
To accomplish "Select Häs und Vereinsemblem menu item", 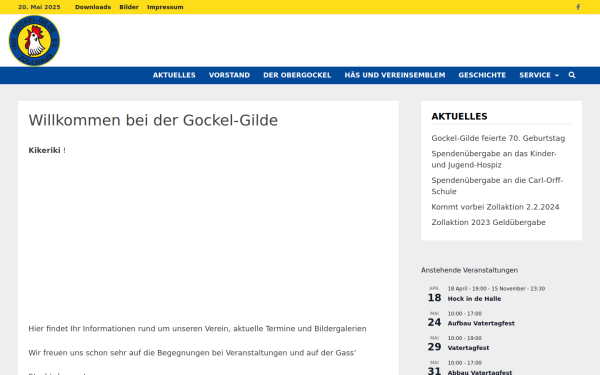I will point(395,75).
